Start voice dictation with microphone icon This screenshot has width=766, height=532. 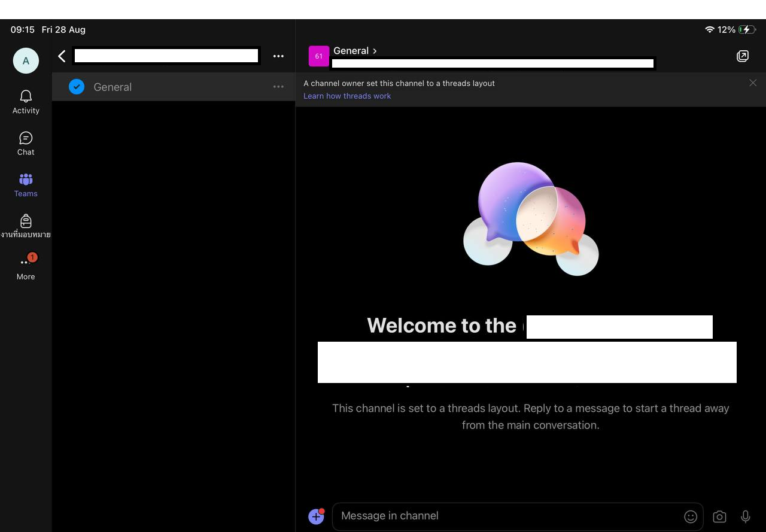pyautogui.click(x=746, y=516)
